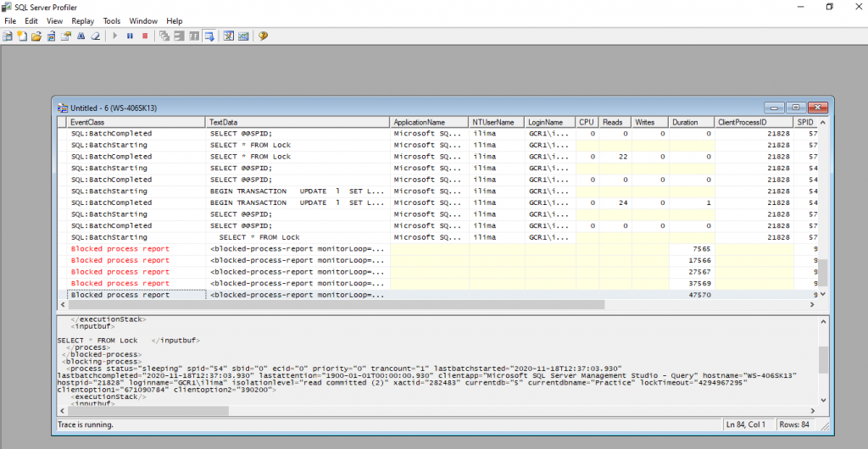
Task: Open the Replay menu
Action: pyautogui.click(x=83, y=21)
